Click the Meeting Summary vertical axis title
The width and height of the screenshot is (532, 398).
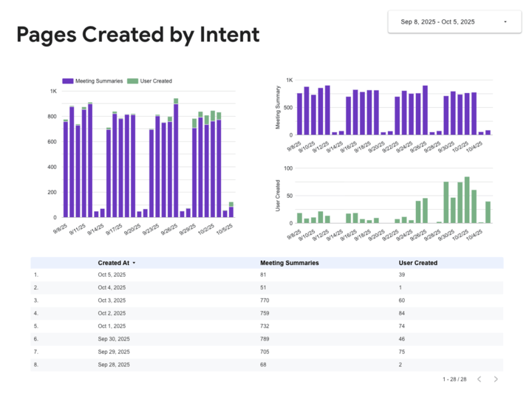pos(279,109)
